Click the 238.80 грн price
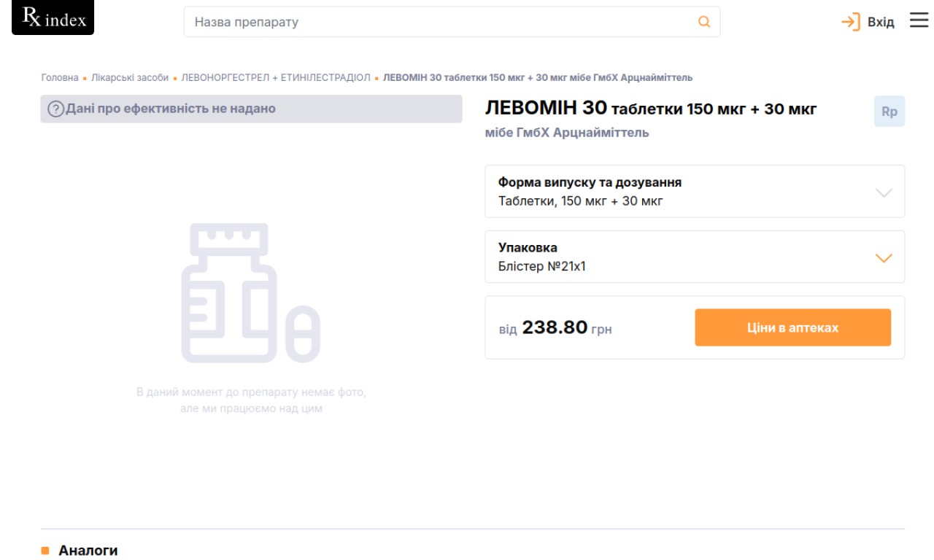Viewport: 934px width, 560px height. [567, 328]
